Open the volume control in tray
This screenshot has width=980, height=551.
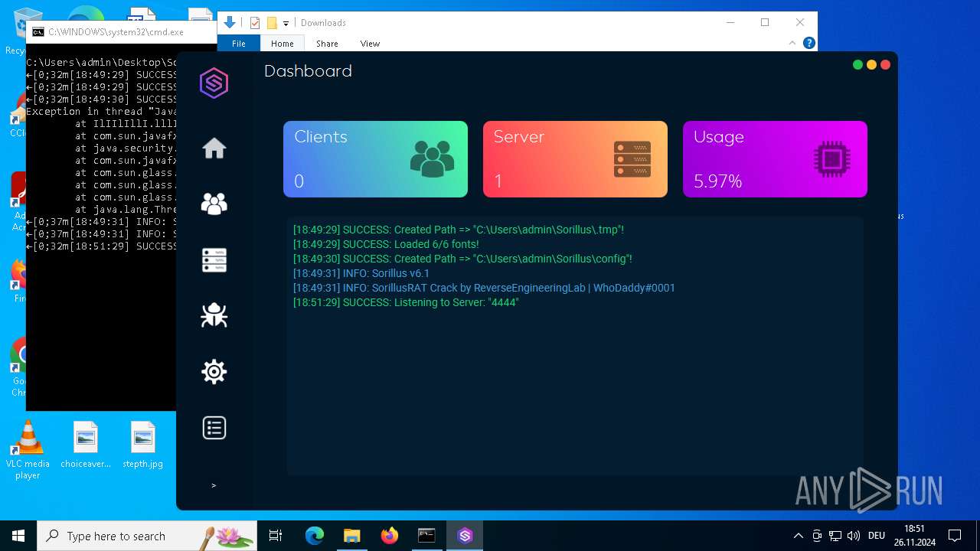tap(854, 536)
